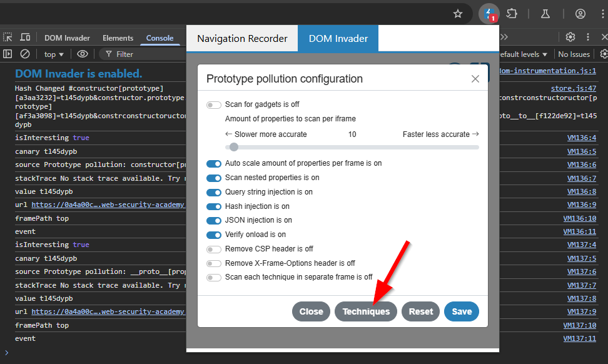Switch to the Navigation Recorder tab
Image resolution: width=608 pixels, height=364 pixels.
click(x=242, y=38)
